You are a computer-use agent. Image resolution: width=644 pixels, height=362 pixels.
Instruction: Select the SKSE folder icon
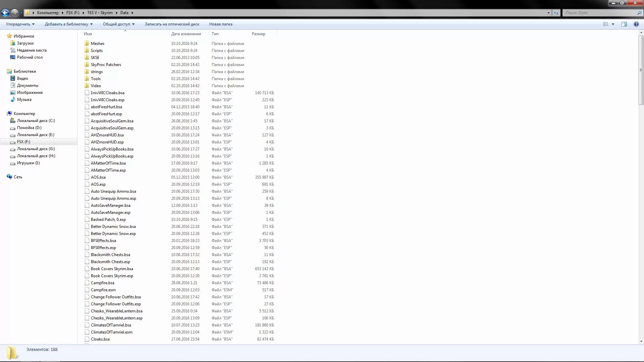[x=87, y=58]
